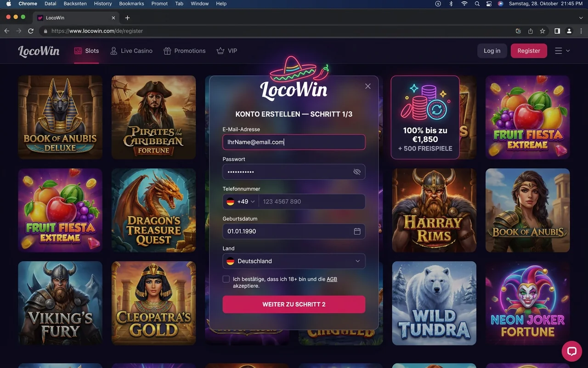Viewport: 588px width, 368px height.
Task: Go back in browser history
Action: click(6, 31)
